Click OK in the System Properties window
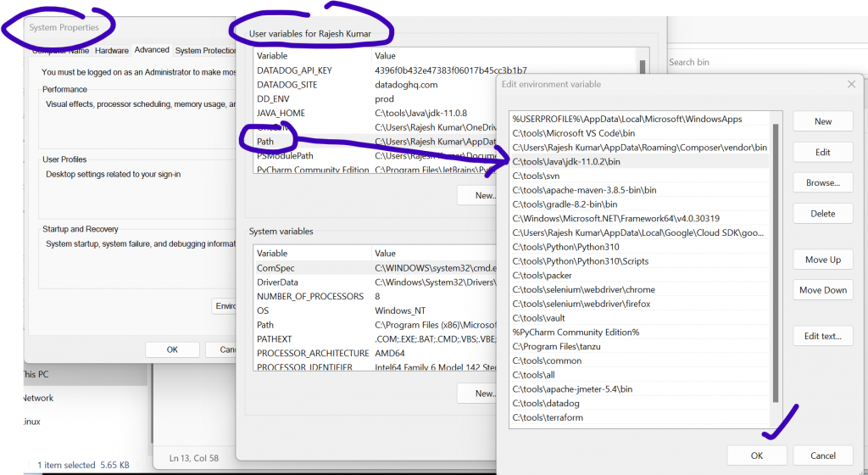868x475 pixels. coord(172,349)
